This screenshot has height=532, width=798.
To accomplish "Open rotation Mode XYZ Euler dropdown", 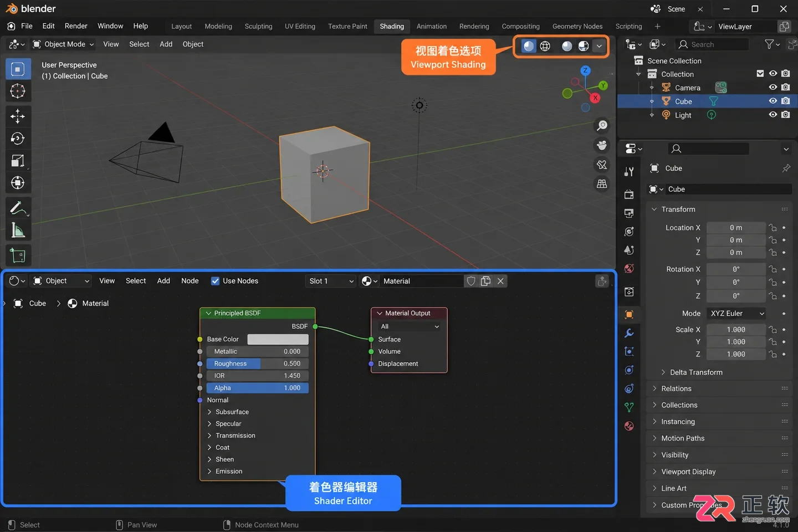I will [736, 314].
